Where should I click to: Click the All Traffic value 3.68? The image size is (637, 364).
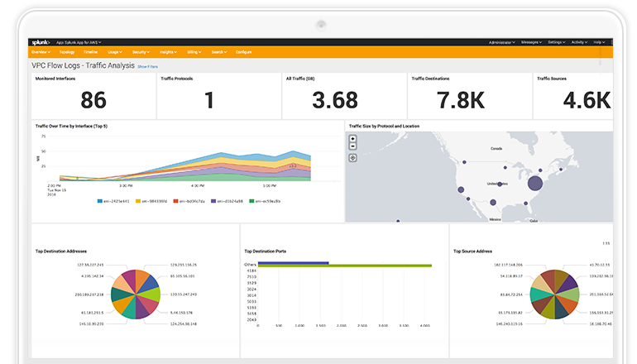tap(335, 100)
